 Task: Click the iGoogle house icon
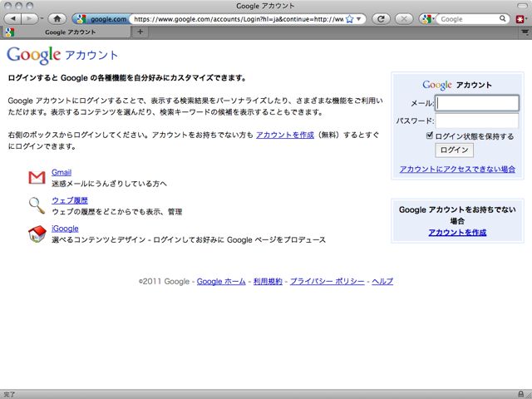point(37,234)
